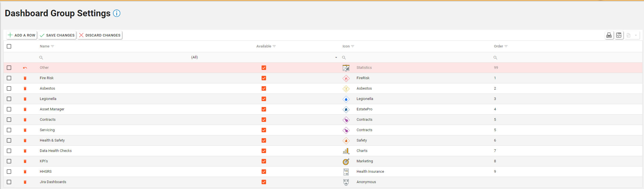Expand the export dropdown arrow in the toolbar
644x189 pixels.
click(636, 35)
